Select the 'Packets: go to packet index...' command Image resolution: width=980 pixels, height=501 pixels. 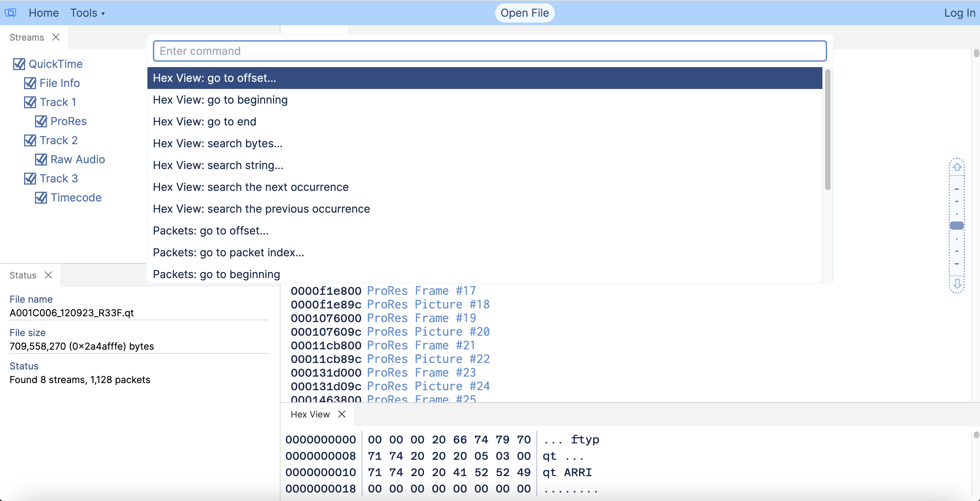(228, 252)
